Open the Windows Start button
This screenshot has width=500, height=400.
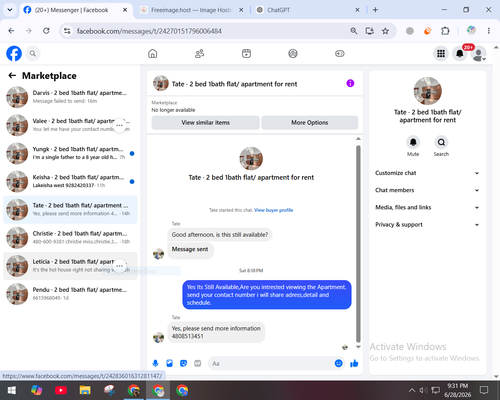(12, 390)
